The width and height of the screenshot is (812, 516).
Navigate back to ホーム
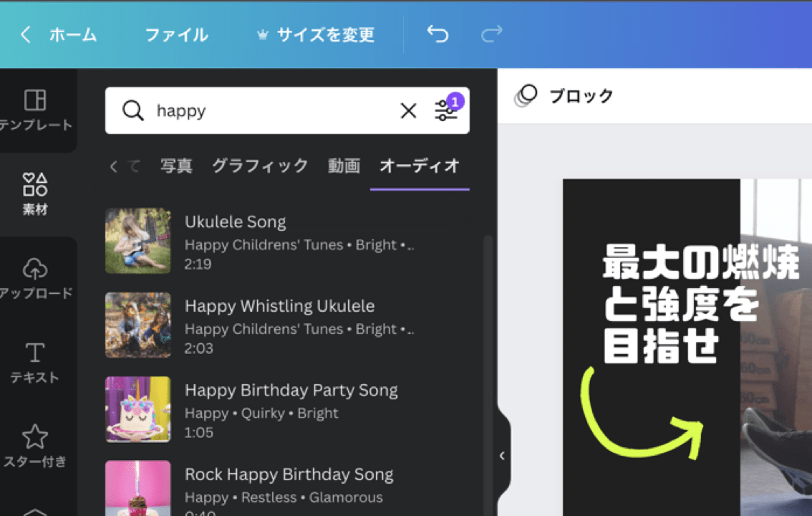tap(72, 35)
